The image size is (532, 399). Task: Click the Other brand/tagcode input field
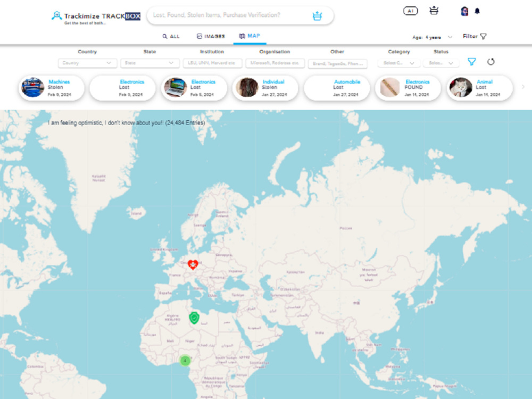click(x=338, y=63)
